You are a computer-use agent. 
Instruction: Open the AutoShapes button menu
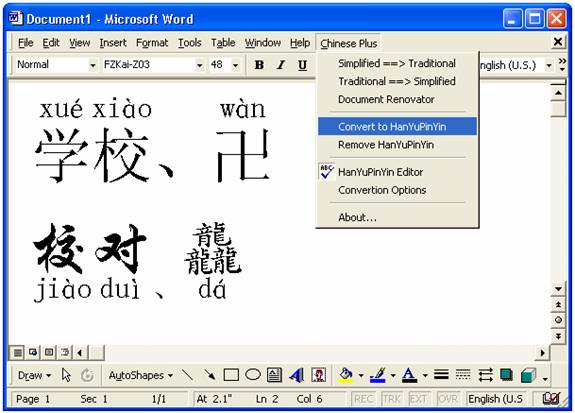click(x=140, y=375)
